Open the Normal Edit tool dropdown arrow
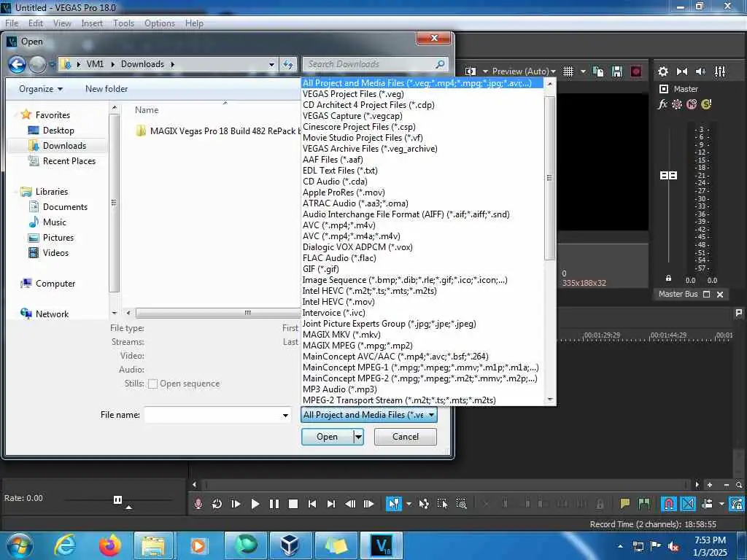 point(409,504)
